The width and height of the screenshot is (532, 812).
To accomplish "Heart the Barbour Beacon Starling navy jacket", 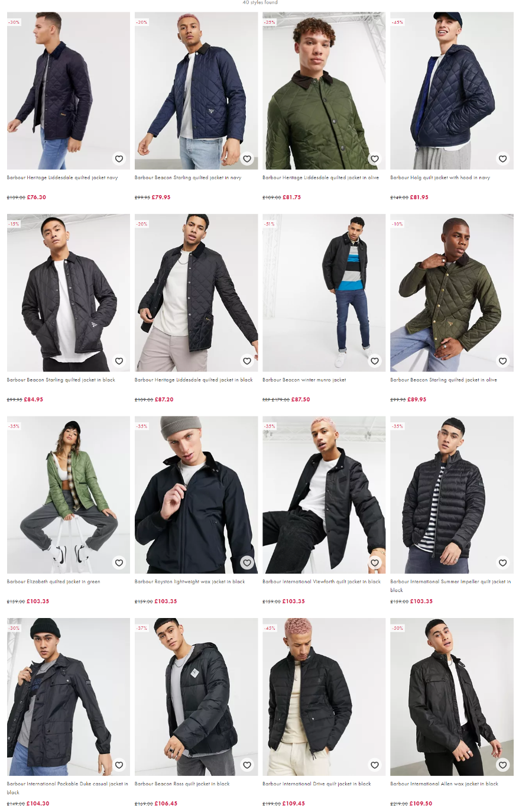I will tap(247, 158).
